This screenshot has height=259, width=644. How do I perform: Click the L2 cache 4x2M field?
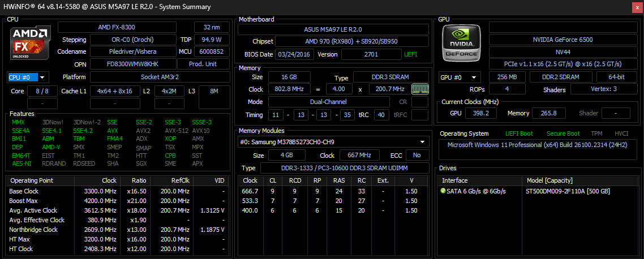click(169, 91)
